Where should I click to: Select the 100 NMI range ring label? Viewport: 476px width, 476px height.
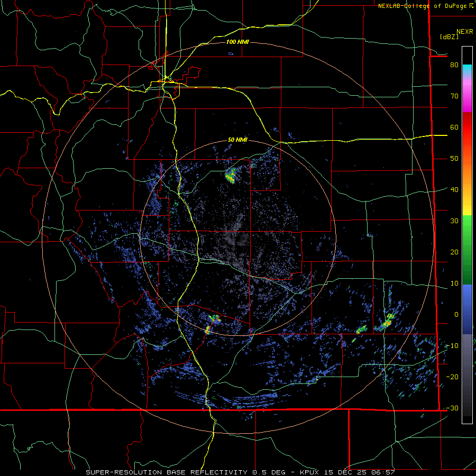point(237,42)
